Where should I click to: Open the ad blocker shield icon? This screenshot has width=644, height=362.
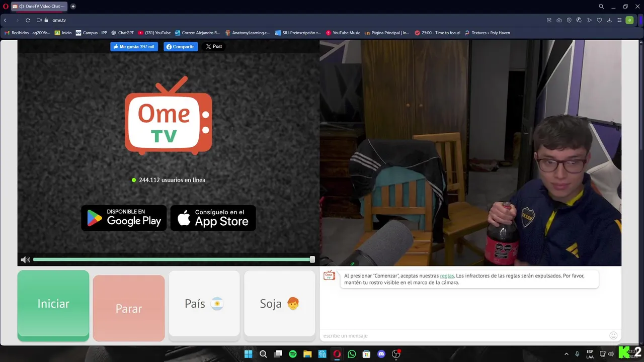point(569,20)
